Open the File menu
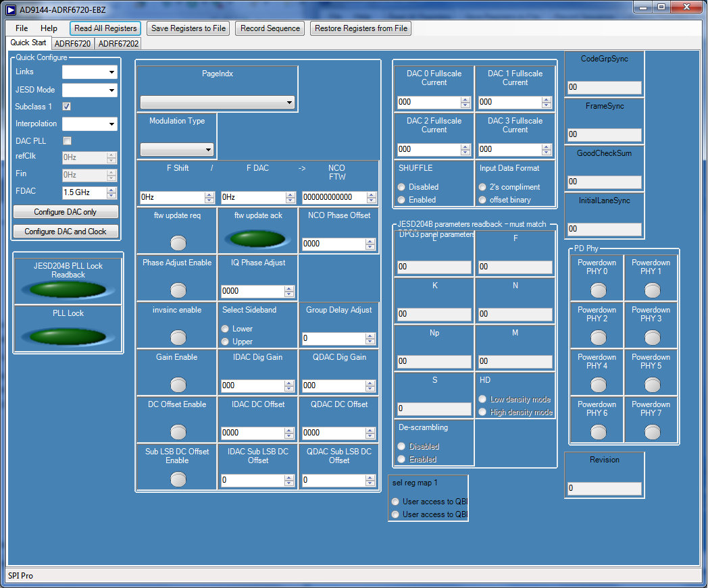The height and width of the screenshot is (588, 708). point(21,28)
